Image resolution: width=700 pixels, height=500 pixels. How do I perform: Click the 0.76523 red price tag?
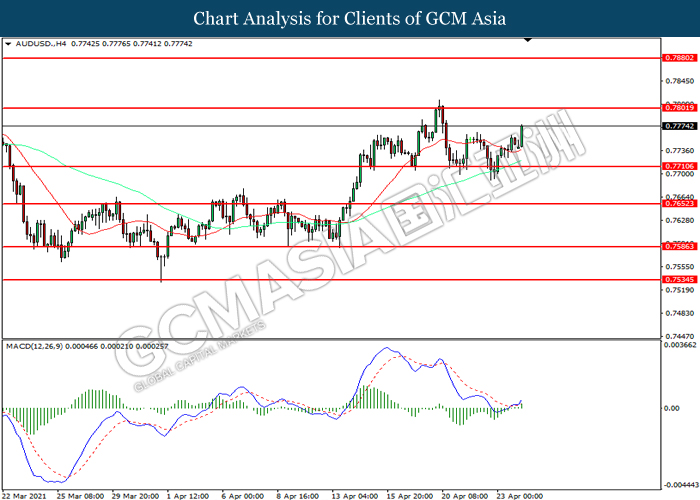pyautogui.click(x=678, y=203)
